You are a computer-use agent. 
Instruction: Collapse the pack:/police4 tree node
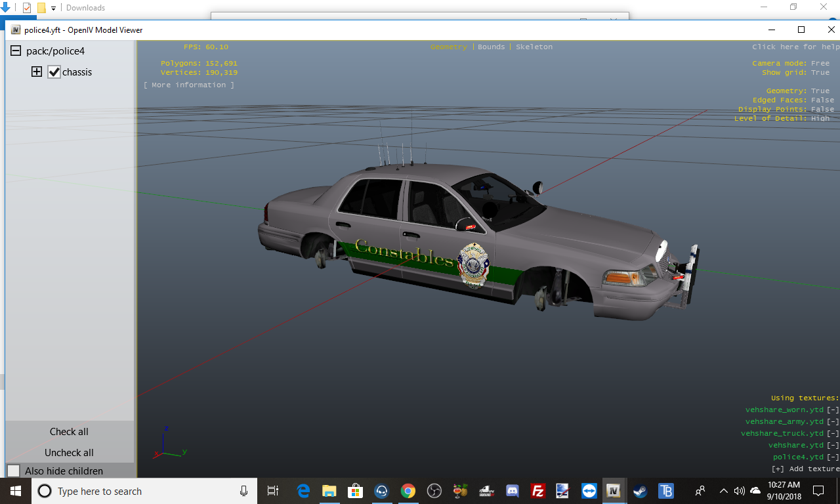pos(15,51)
